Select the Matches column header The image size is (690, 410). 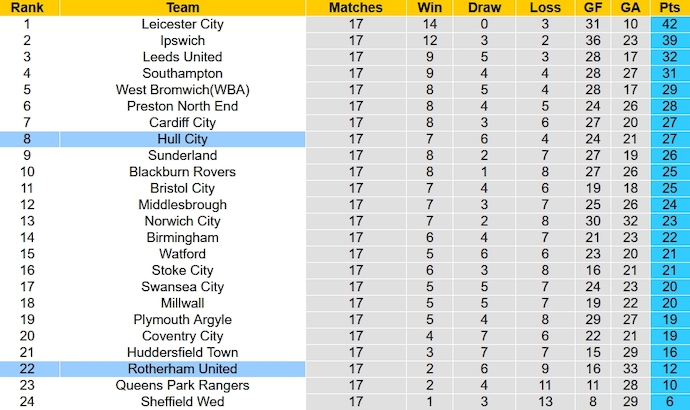[x=356, y=7]
